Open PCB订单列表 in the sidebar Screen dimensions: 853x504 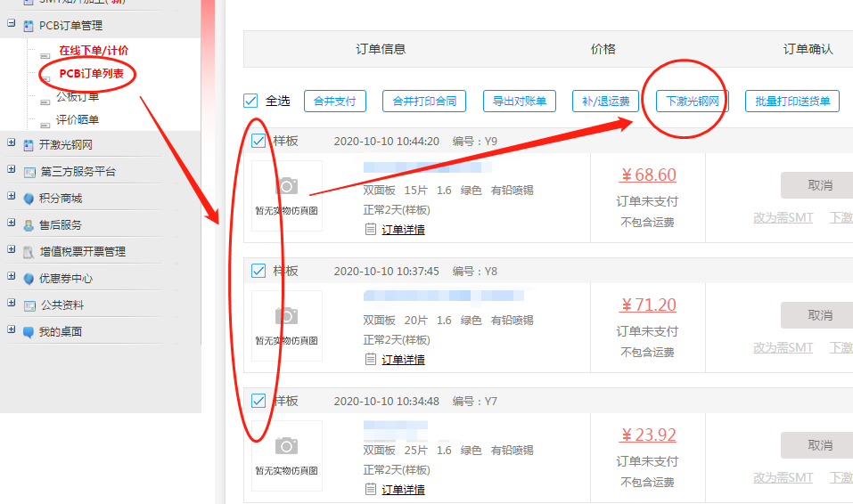point(91,73)
